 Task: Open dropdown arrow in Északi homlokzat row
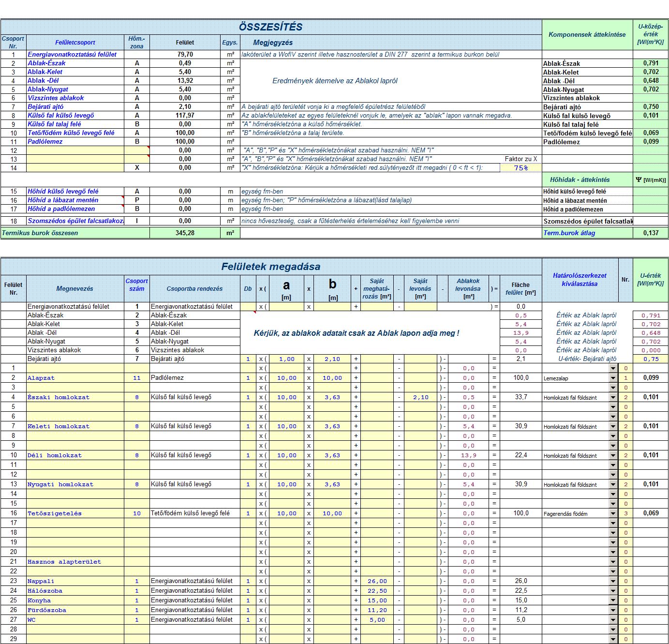[x=613, y=397]
